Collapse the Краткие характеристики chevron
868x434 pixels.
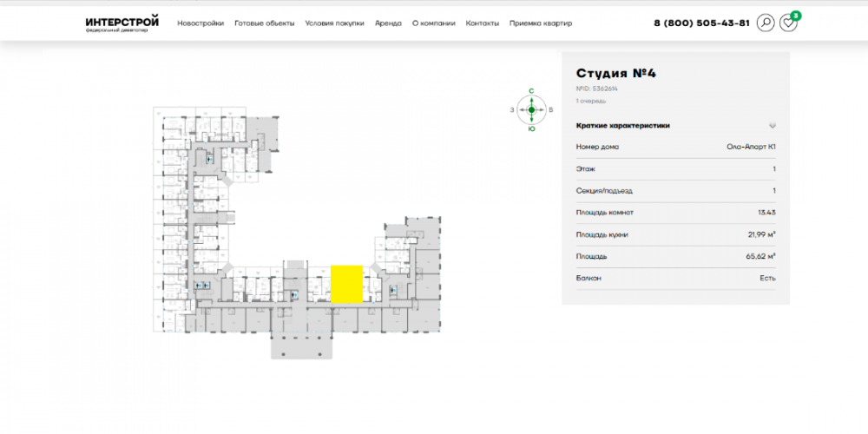coord(772,125)
